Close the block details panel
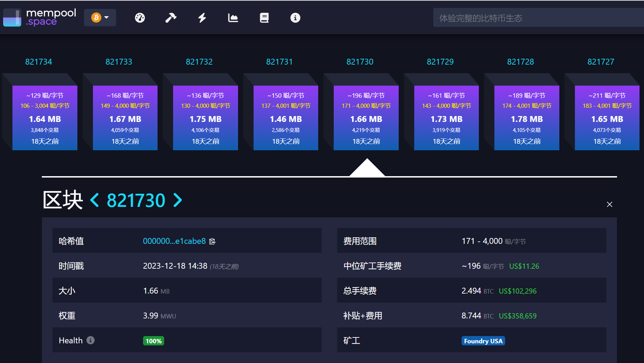Viewport: 644px width, 363px height. [609, 204]
